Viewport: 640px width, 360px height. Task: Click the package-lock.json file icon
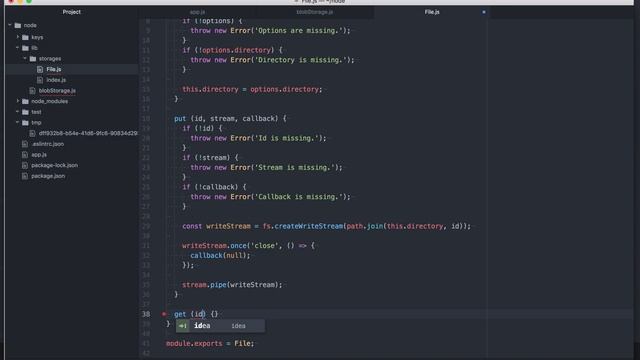click(x=25, y=165)
